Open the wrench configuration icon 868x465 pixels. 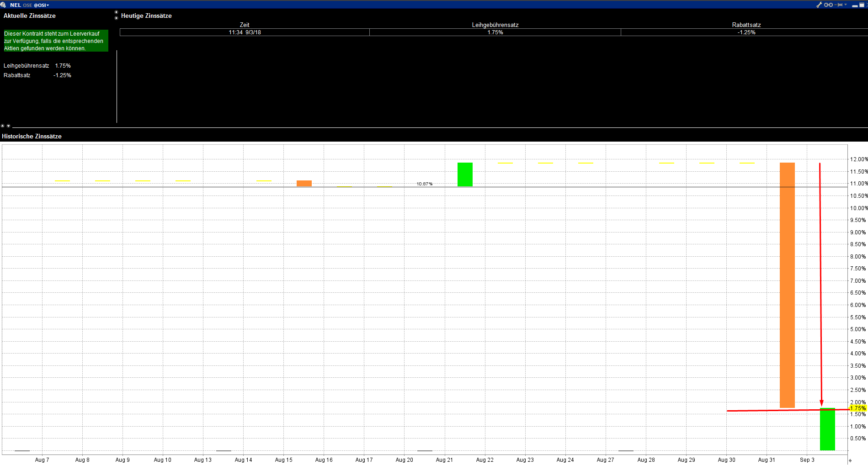coord(819,5)
